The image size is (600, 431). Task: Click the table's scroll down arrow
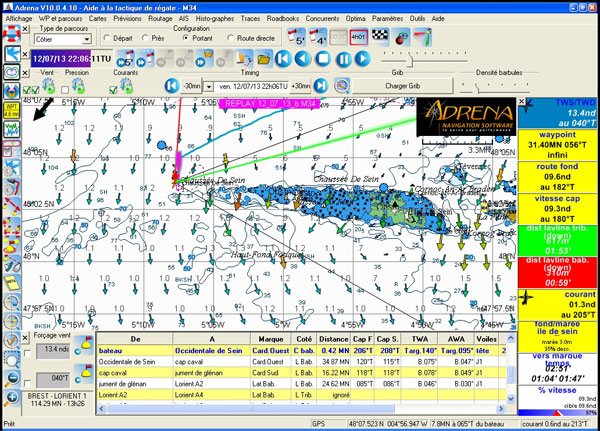[x=510, y=399]
